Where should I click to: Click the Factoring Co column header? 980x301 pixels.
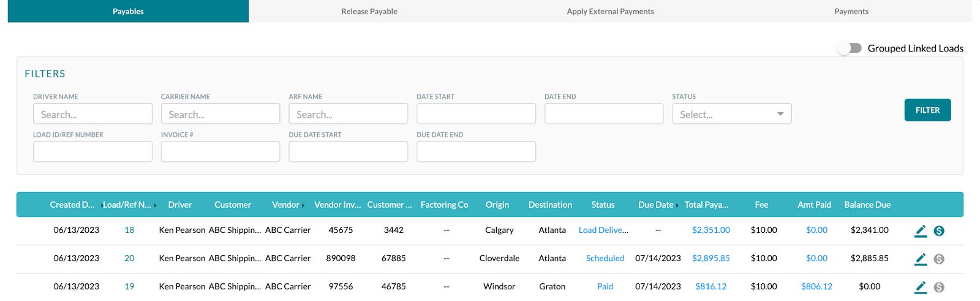[x=444, y=205]
